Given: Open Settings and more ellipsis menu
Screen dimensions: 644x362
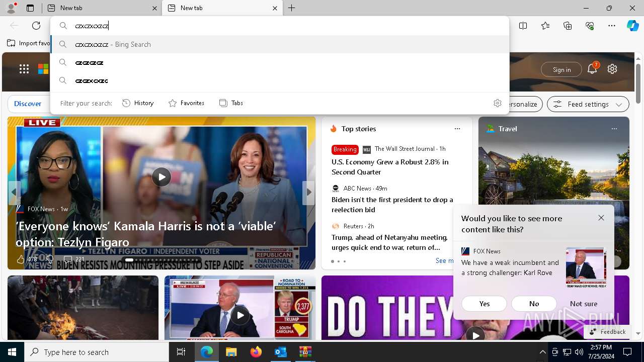Looking at the screenshot, I should (x=612, y=26).
